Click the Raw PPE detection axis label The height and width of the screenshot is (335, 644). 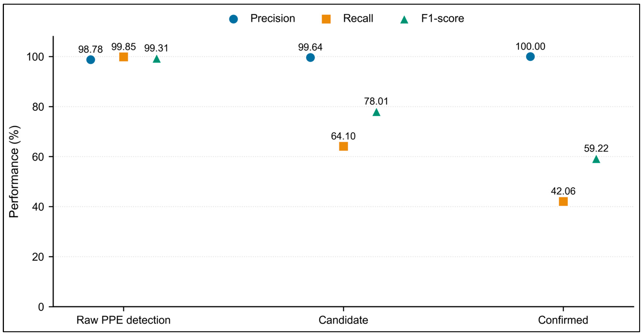pos(123,320)
